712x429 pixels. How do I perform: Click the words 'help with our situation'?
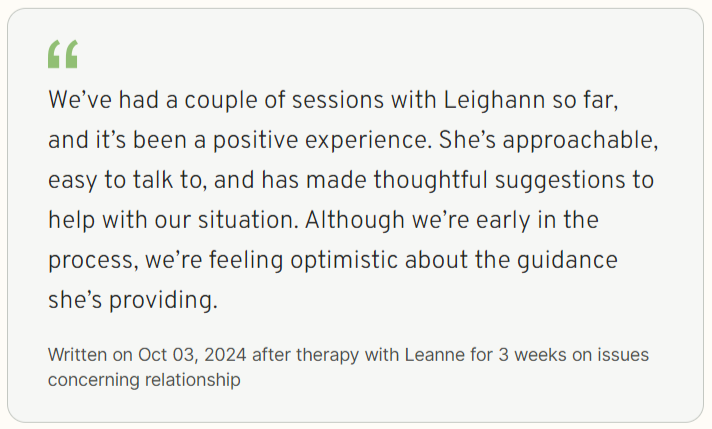173,220
